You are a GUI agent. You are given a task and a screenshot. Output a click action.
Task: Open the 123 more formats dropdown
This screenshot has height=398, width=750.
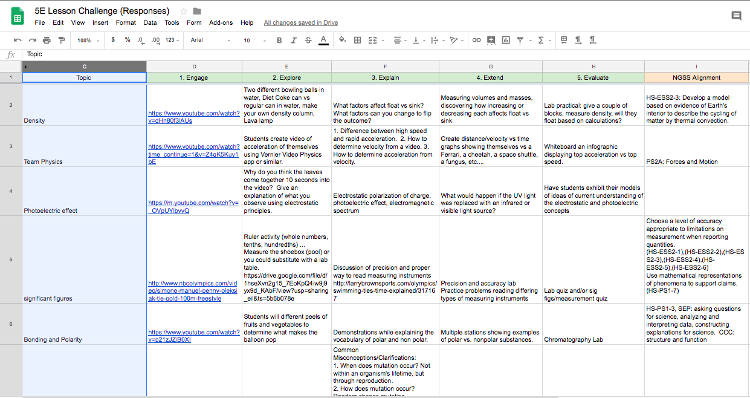(x=172, y=41)
